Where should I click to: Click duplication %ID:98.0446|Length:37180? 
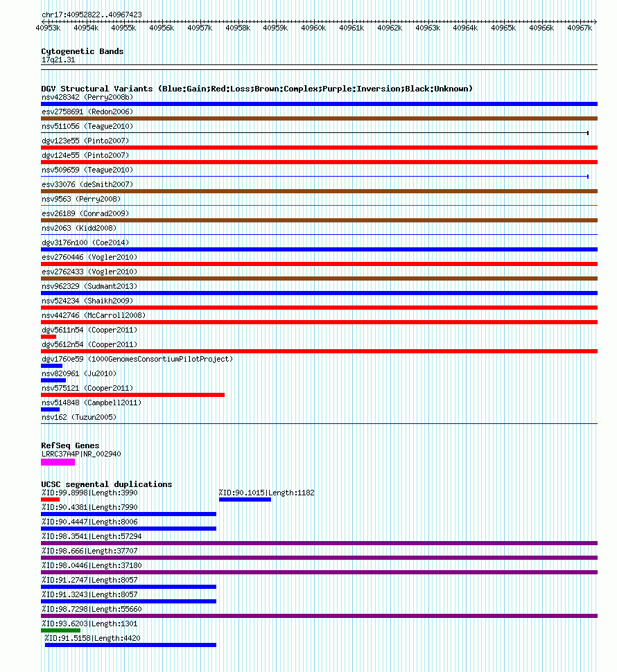[92, 566]
